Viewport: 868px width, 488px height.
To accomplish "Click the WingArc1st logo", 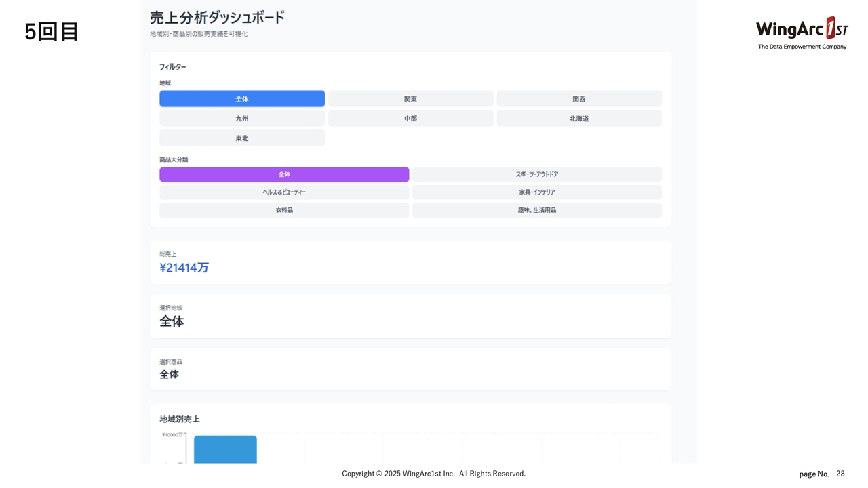I will pyautogui.click(x=802, y=32).
